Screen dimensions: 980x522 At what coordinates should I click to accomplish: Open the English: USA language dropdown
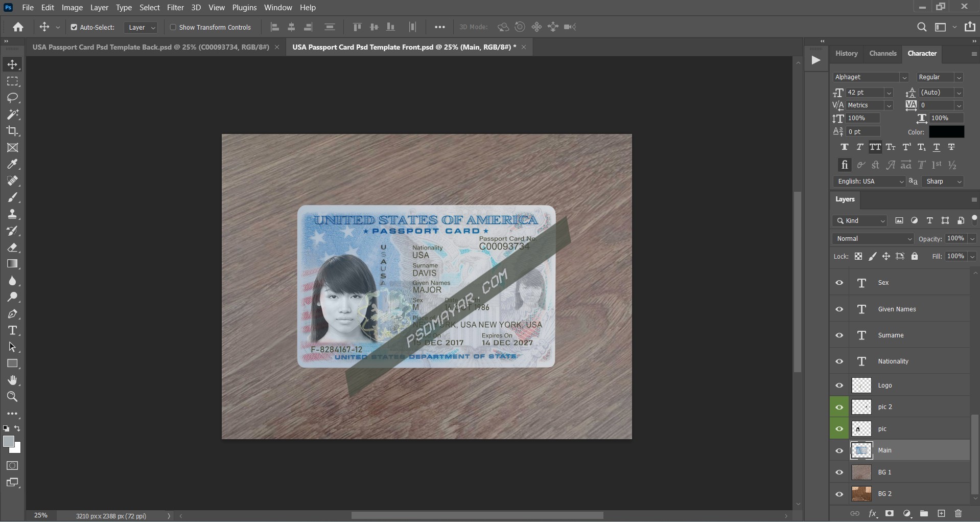(870, 181)
